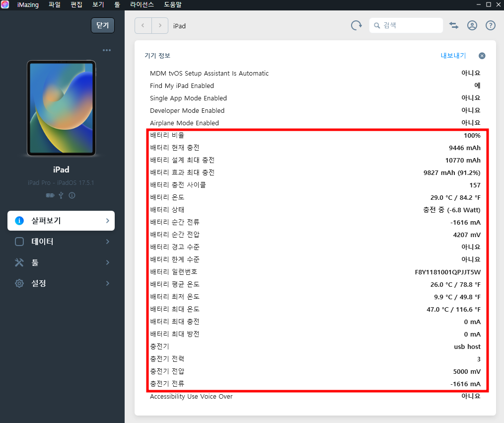Click the magnifier icon in search box

(377, 25)
